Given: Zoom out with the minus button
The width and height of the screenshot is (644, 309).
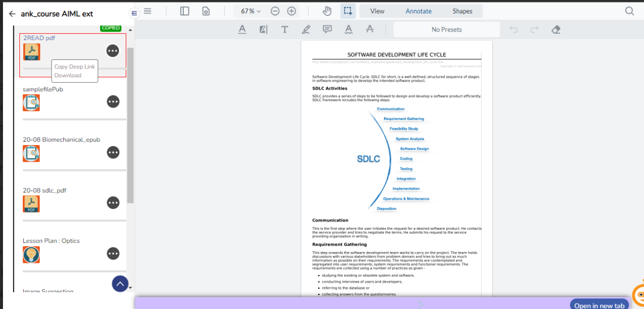Looking at the screenshot, I should click(275, 11).
